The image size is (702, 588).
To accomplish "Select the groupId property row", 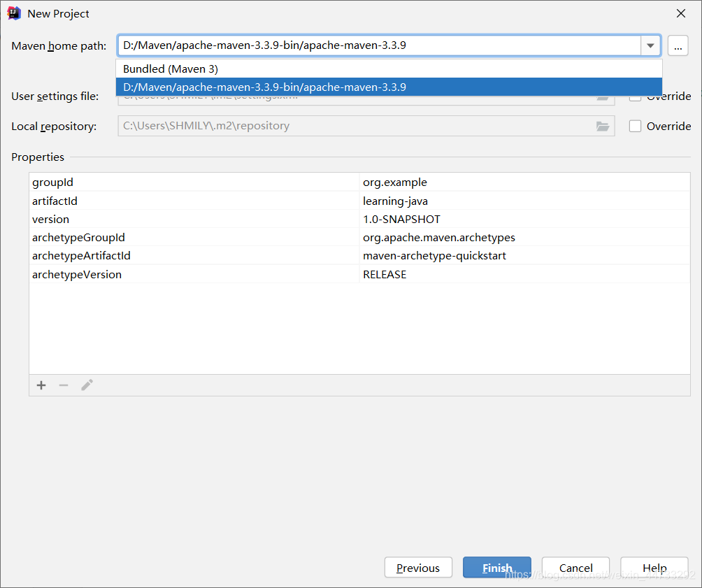I will pos(359,182).
